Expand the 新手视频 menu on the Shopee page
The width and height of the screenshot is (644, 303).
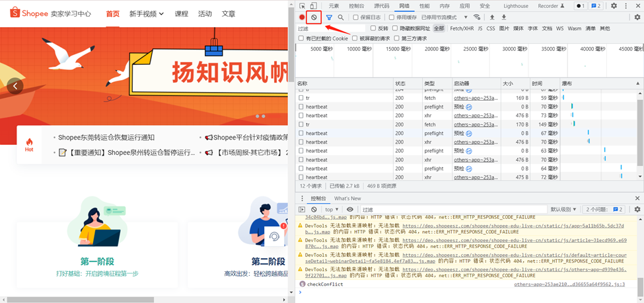tap(147, 14)
